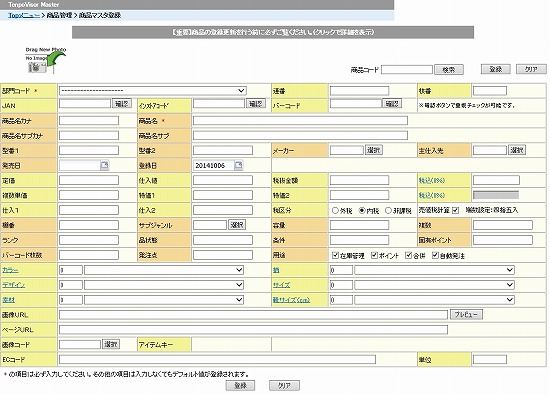Select 内税 tax radio button

pyautogui.click(x=362, y=210)
